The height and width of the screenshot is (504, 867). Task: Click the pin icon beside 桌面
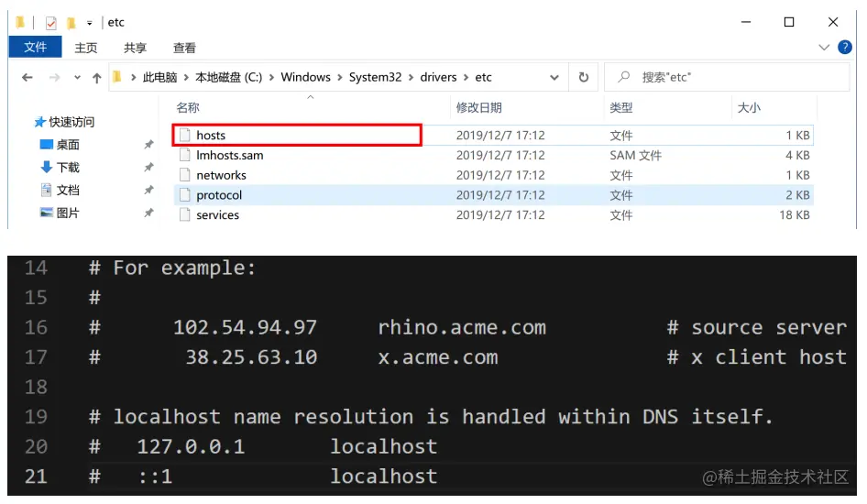(x=148, y=145)
